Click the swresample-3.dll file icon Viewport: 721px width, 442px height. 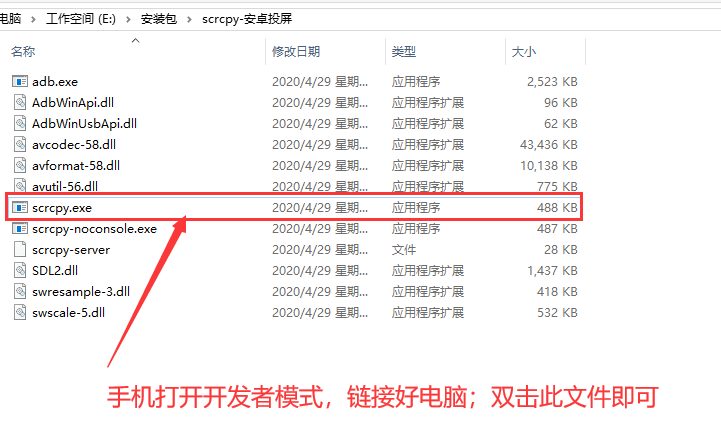tap(20, 292)
